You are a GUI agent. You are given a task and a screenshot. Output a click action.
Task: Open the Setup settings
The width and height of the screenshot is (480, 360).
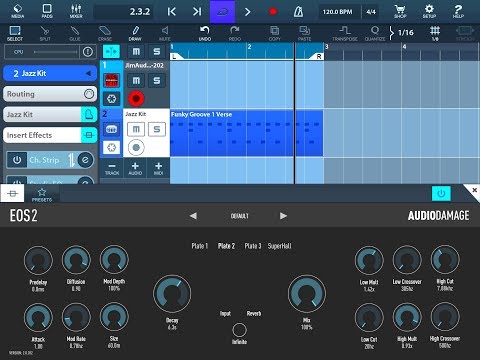(x=429, y=11)
